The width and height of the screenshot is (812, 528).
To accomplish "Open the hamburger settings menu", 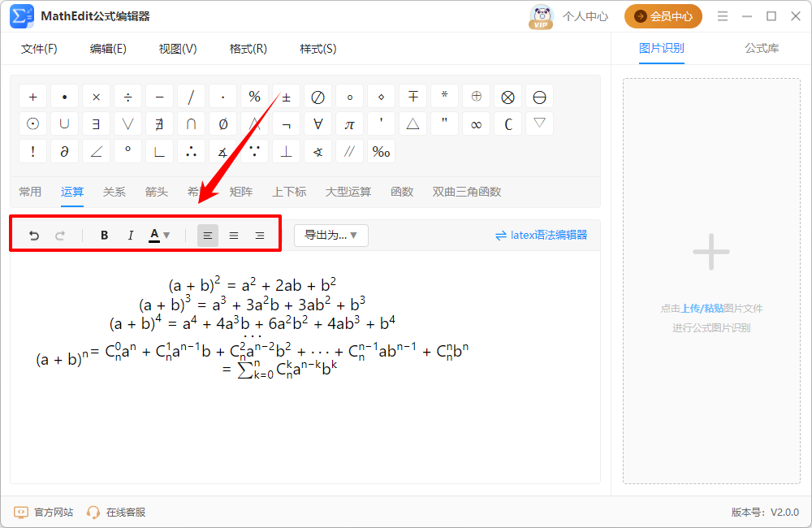I will point(723,16).
